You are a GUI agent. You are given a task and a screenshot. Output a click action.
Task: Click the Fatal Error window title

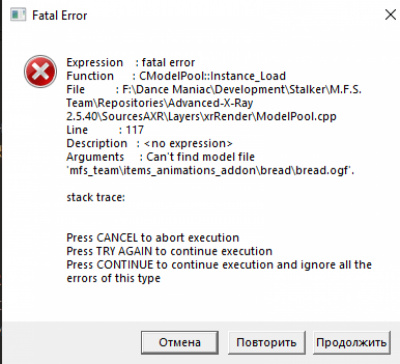[59, 15]
